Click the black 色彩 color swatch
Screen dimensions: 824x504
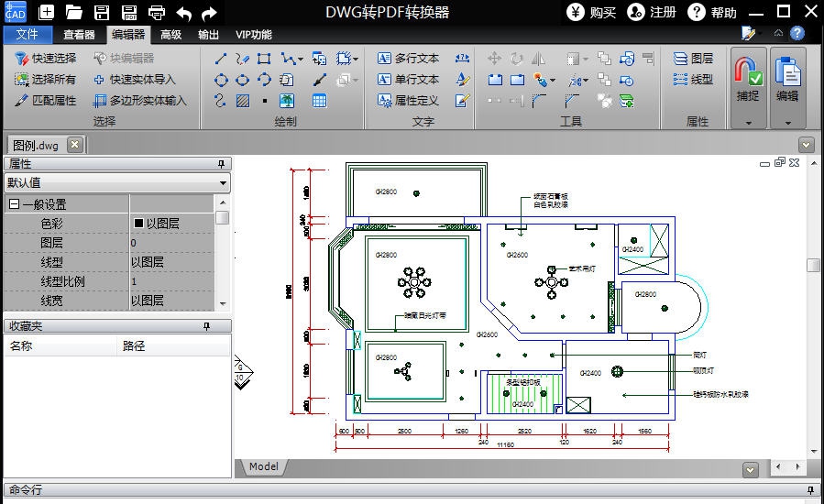(139, 224)
